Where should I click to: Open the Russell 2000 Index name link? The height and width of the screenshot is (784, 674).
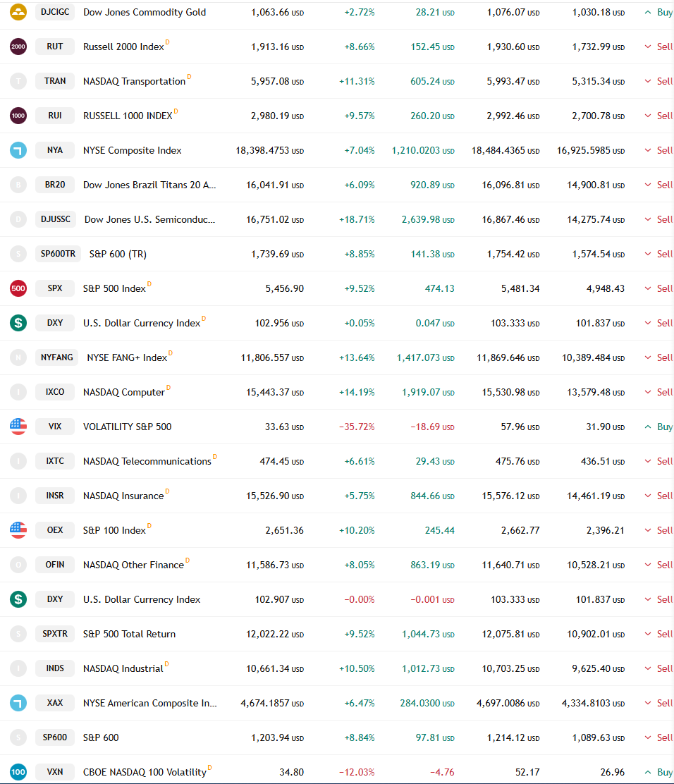(x=123, y=47)
